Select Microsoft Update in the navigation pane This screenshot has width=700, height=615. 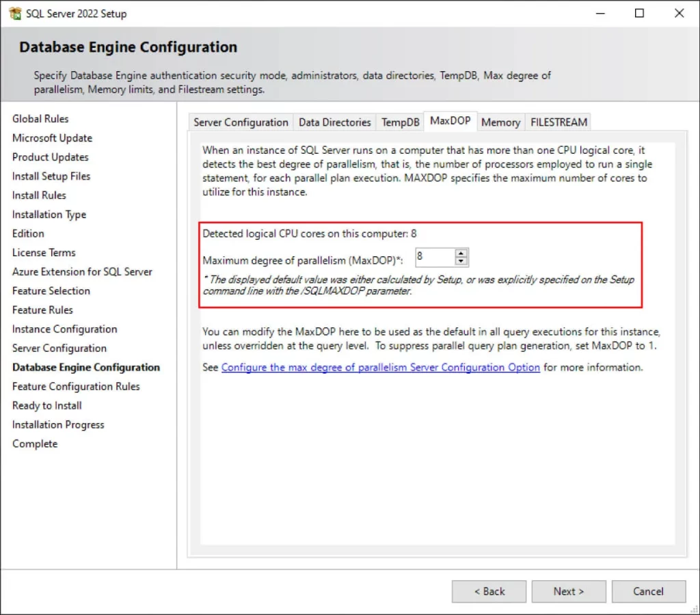52,137
